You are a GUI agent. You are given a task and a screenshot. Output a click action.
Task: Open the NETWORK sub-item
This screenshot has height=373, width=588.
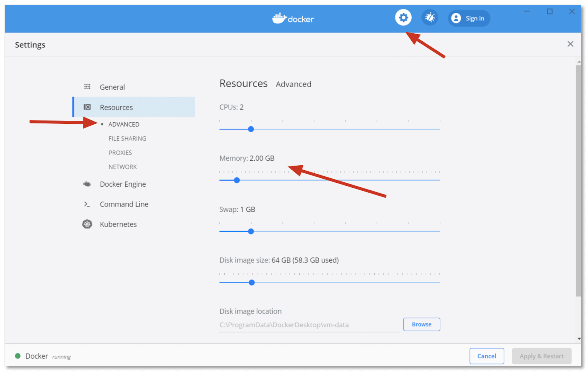tap(123, 167)
